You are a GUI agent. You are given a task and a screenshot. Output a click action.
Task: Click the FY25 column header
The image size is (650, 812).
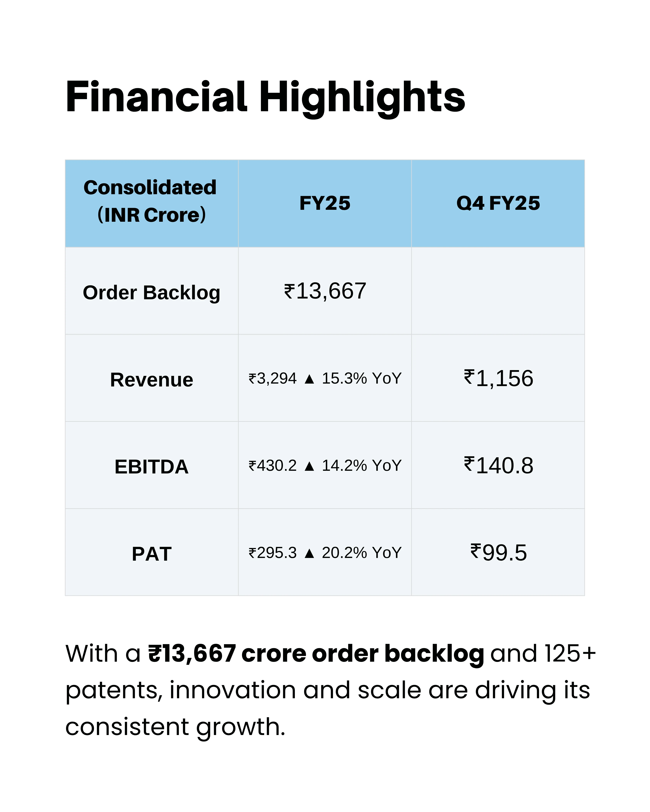(325, 203)
